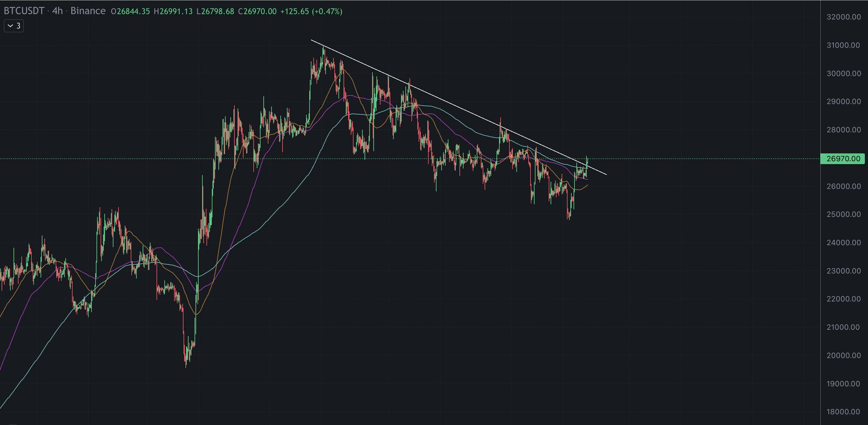This screenshot has height=425, width=868.
Task: Click the low value L26798.68
Action: pos(215,11)
